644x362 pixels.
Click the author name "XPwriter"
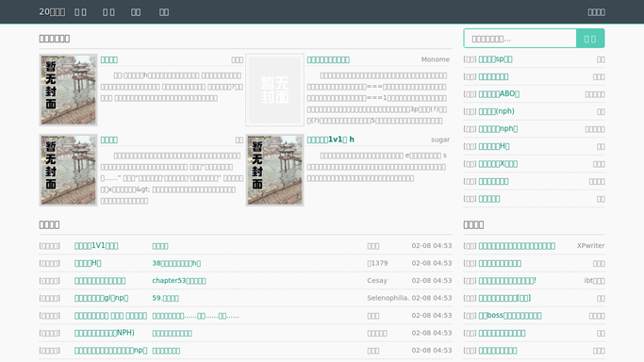pyautogui.click(x=590, y=246)
